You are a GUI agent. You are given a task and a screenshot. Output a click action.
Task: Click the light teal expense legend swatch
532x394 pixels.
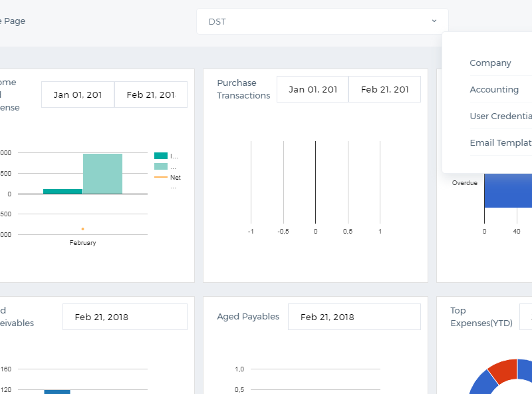click(161, 166)
